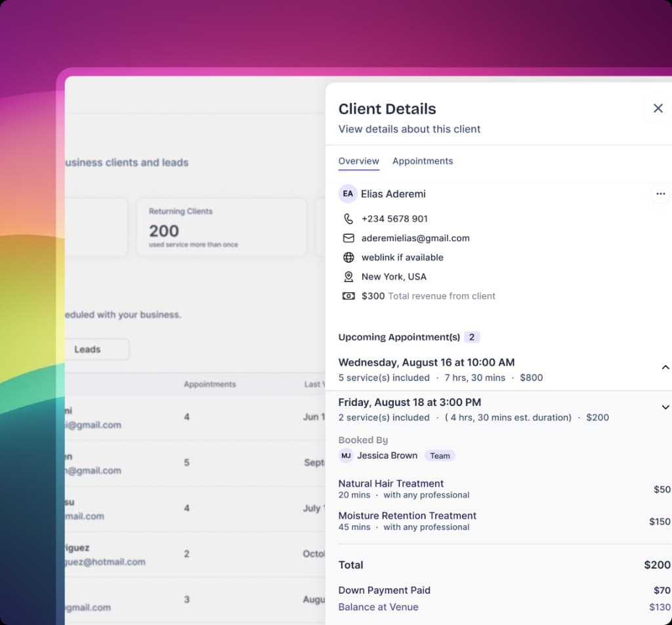
Task: Open the Returning Clients 200 card
Action: (222, 227)
